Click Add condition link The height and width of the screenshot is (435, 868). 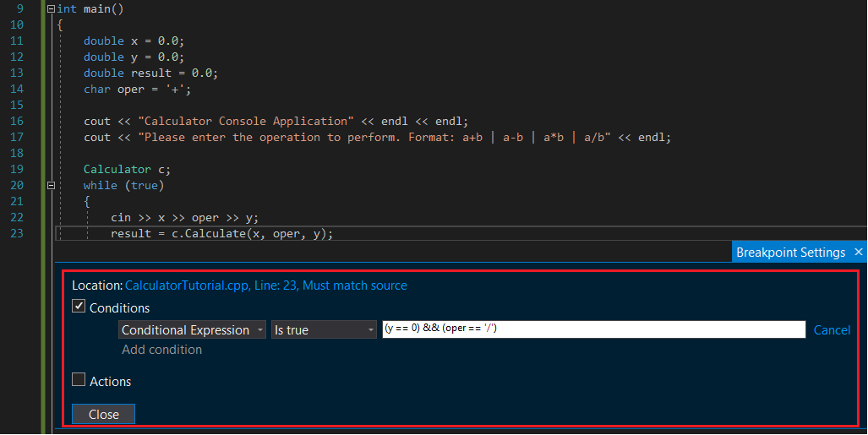point(161,350)
